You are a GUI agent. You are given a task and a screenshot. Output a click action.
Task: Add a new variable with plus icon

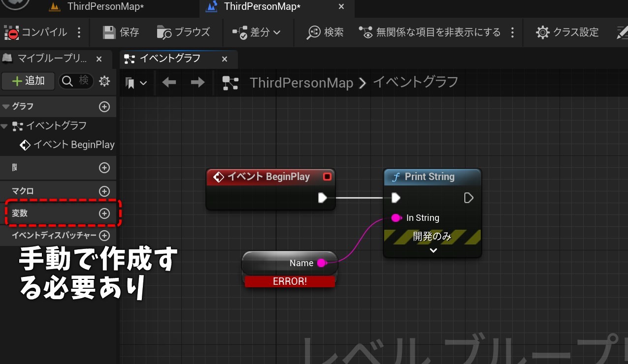click(x=104, y=213)
